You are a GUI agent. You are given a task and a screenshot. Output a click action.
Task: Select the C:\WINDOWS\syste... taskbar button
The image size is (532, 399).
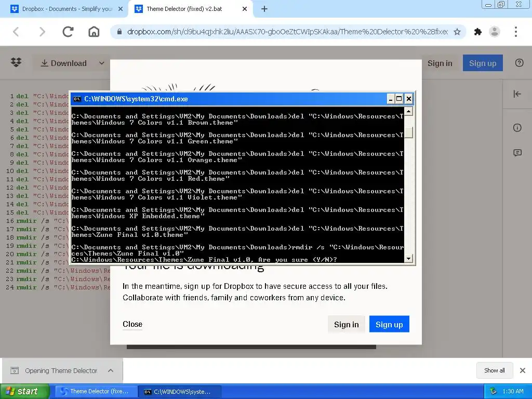(180, 392)
